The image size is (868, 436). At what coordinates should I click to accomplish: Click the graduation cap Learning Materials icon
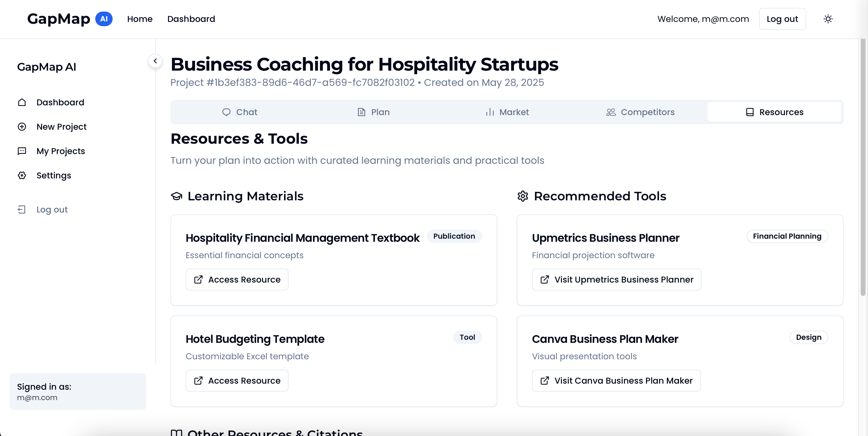(177, 196)
